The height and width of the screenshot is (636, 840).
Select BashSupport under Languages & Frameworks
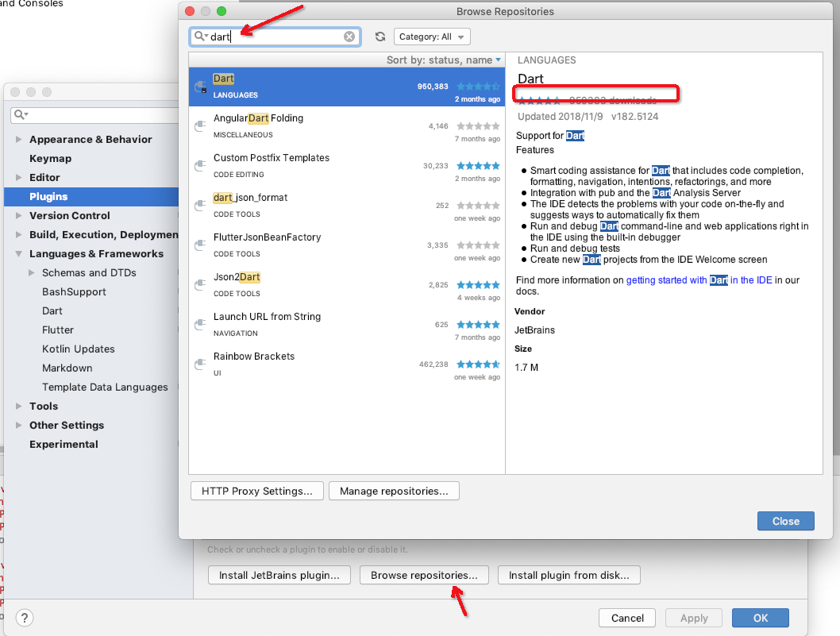coord(74,292)
